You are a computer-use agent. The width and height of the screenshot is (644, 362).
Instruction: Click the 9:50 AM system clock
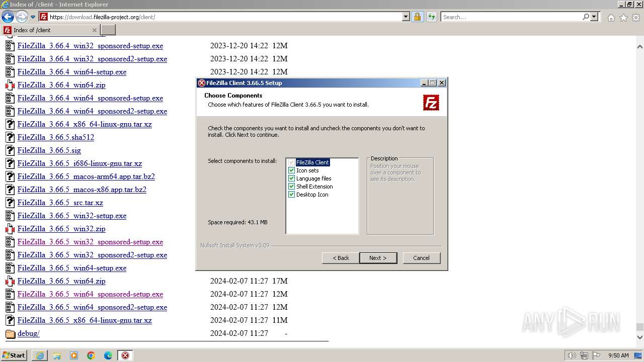[618, 355]
